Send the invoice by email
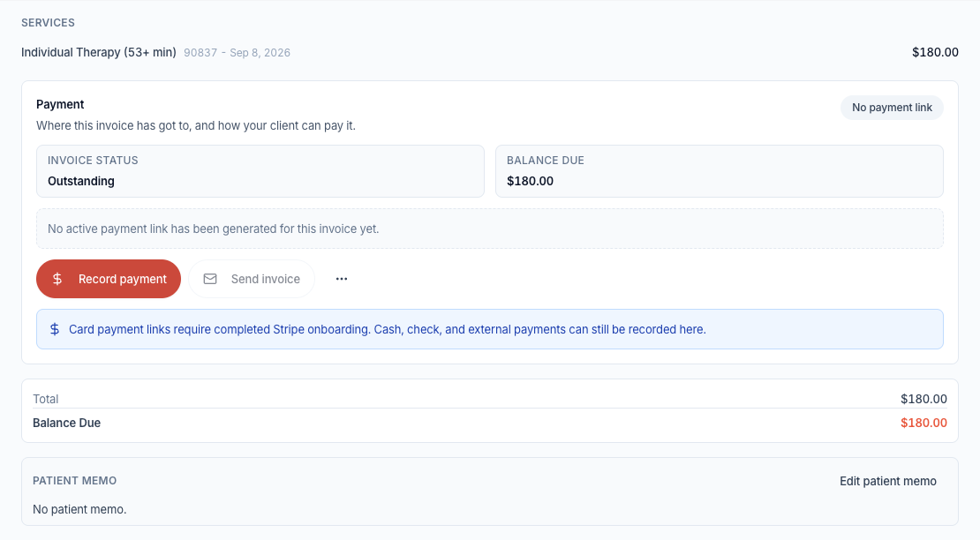The image size is (980, 540). click(252, 279)
